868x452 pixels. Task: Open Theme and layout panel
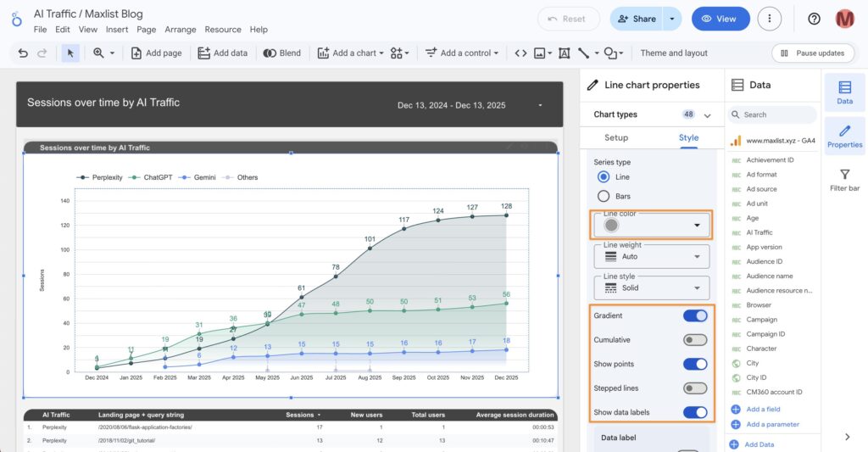pos(674,53)
